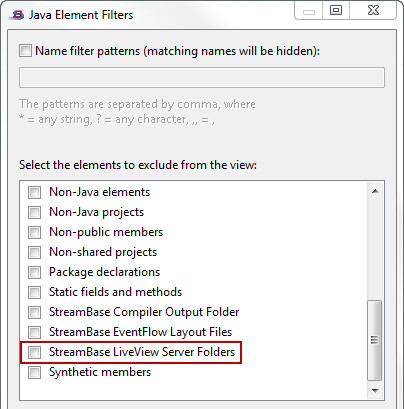
Task: Exclude StreamBase Compiler Output Folder
Action: pyautogui.click(x=34, y=312)
